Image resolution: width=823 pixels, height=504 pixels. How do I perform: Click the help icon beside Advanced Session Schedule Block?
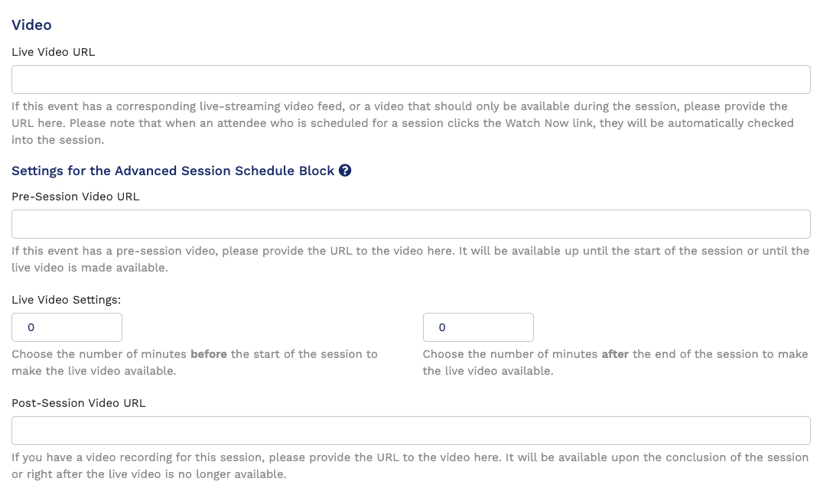pyautogui.click(x=345, y=171)
